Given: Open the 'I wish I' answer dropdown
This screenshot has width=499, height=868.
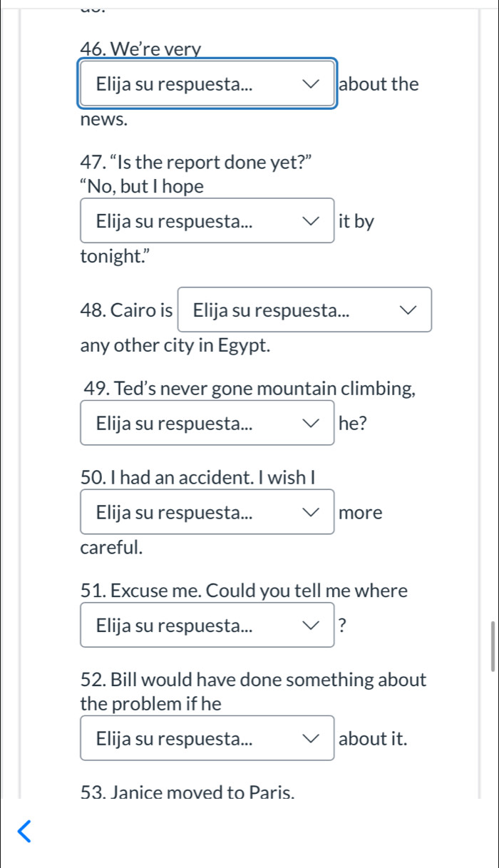Looking at the screenshot, I should pos(207,512).
